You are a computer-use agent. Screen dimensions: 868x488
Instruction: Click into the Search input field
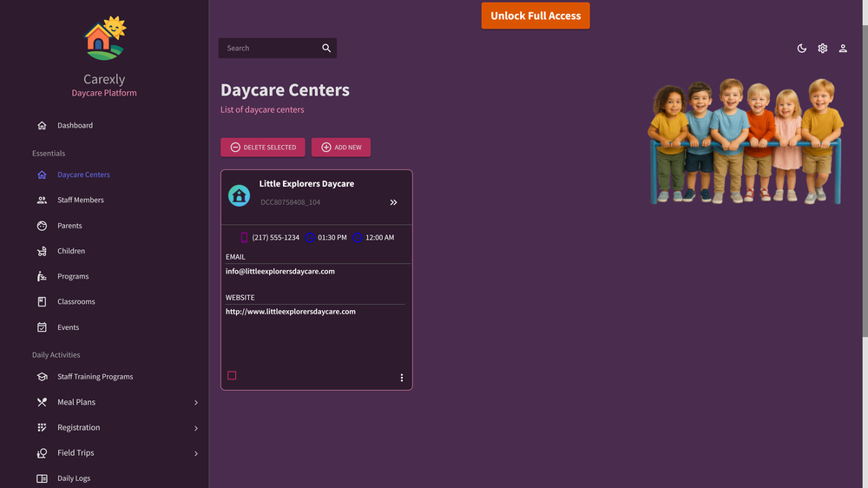coord(271,48)
